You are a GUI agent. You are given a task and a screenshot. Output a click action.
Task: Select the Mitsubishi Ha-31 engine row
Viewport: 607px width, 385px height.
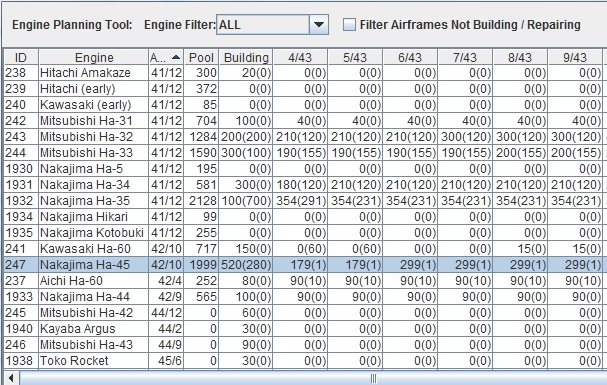pyautogui.click(x=304, y=121)
